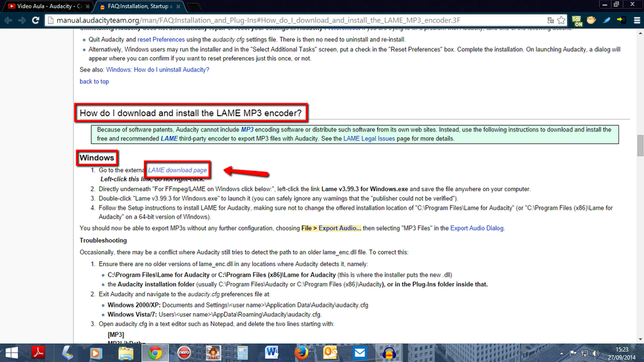
Task: Click the back to top link
Action: pos(94,81)
